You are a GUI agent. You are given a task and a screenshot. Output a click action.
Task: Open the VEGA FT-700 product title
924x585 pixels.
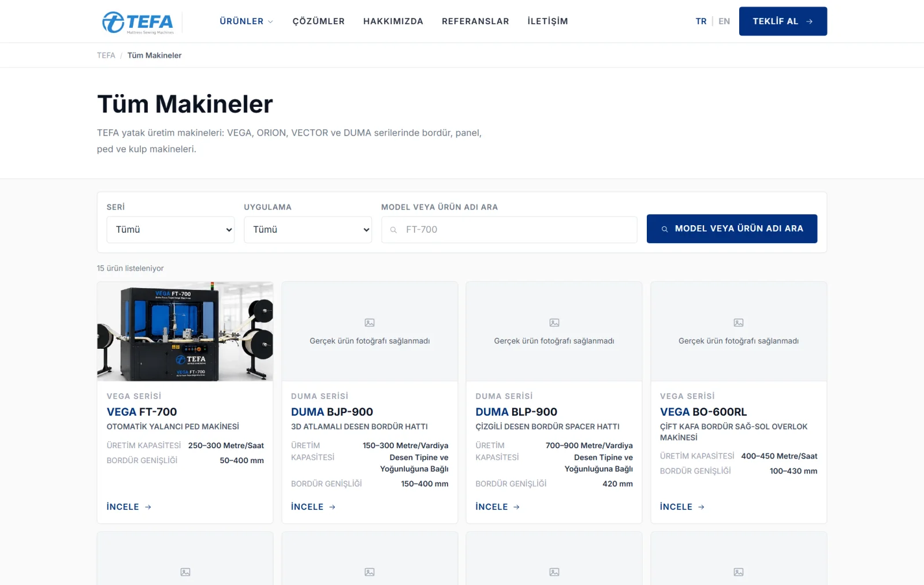click(142, 412)
